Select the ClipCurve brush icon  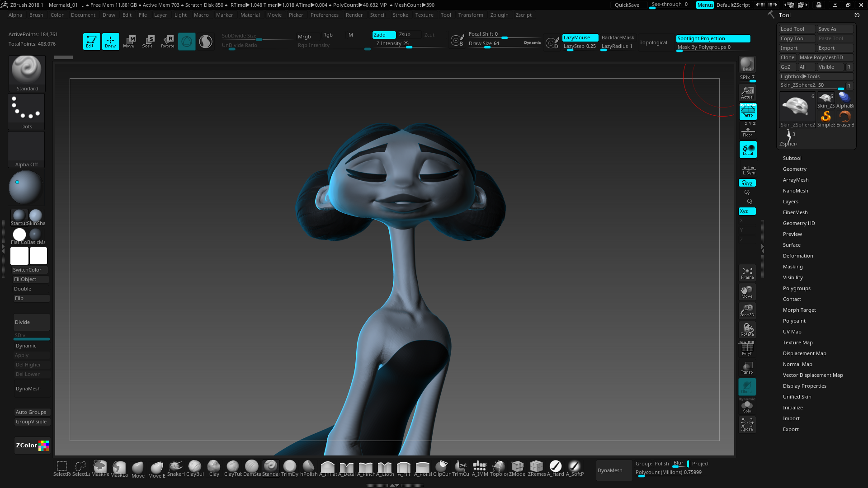(442, 469)
